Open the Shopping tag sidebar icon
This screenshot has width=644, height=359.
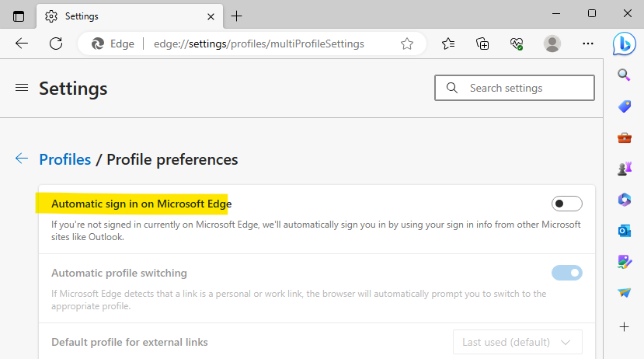pos(625,106)
